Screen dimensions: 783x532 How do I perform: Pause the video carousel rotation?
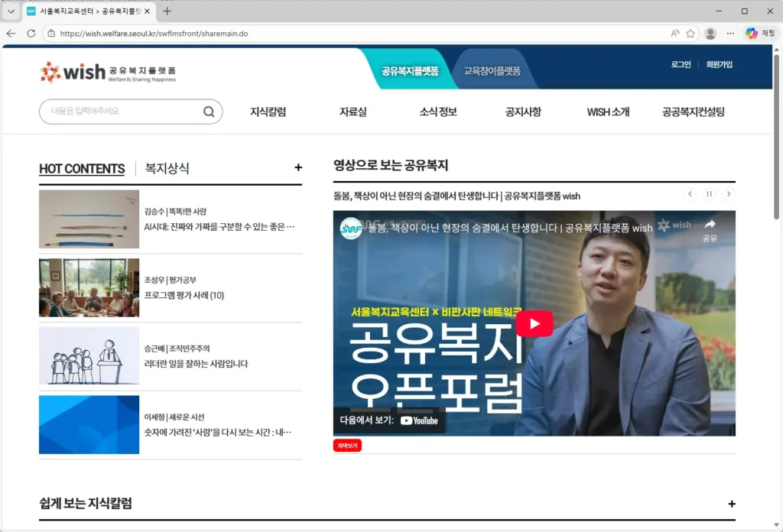point(709,194)
